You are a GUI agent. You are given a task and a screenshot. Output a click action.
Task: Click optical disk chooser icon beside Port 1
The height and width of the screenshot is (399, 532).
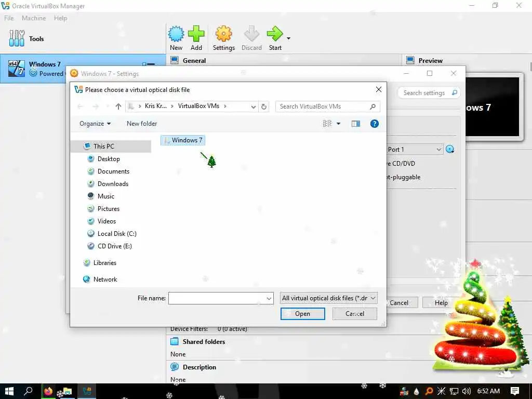[450, 149]
